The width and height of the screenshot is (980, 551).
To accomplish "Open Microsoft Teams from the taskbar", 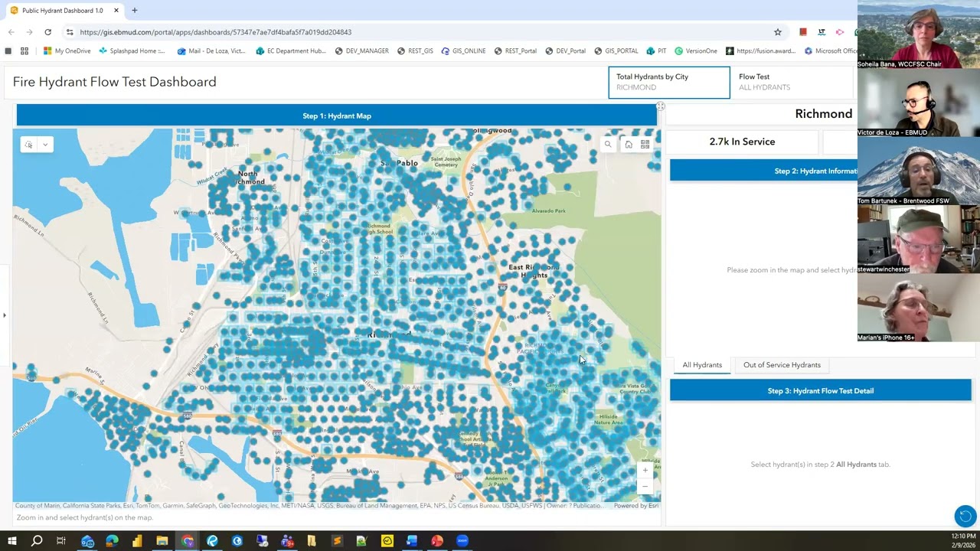I will point(287,541).
